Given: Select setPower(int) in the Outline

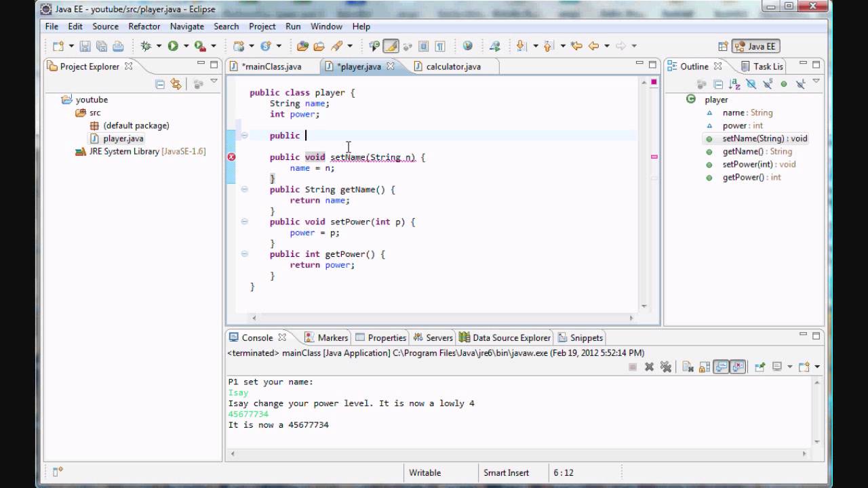Looking at the screenshot, I should pyautogui.click(x=759, y=164).
